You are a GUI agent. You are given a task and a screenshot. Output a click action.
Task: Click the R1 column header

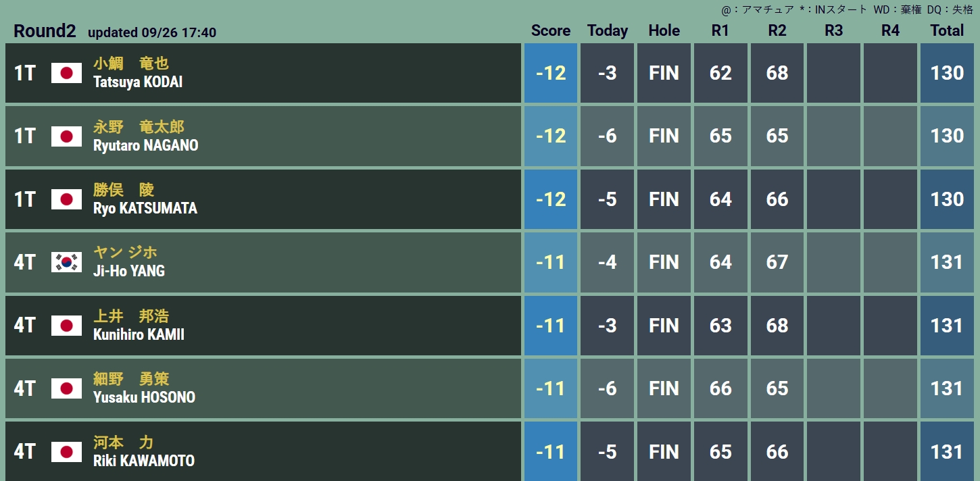[720, 30]
